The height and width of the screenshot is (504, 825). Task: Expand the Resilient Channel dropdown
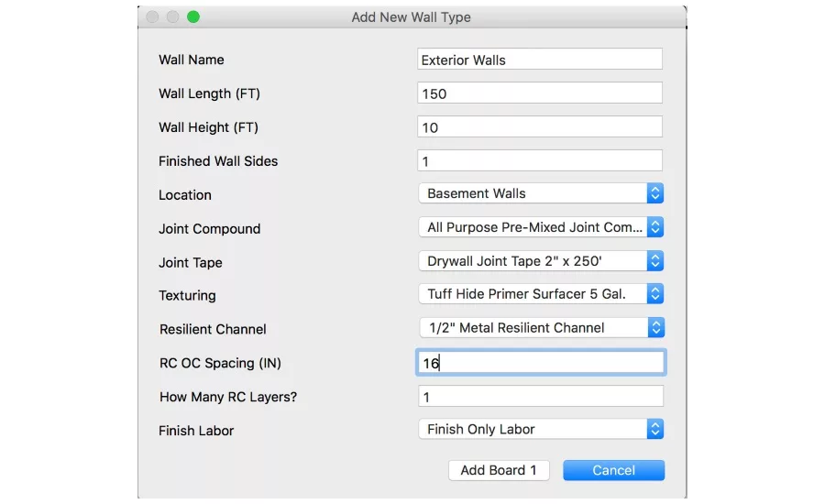542,328
